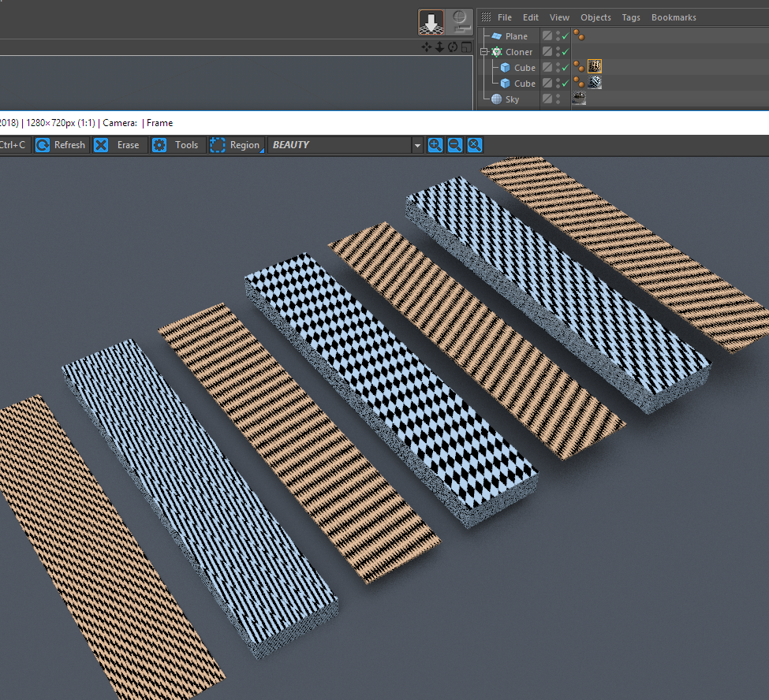Click the Region button's corner dropdown arrow
This screenshot has width=769, height=700.
coord(262,151)
